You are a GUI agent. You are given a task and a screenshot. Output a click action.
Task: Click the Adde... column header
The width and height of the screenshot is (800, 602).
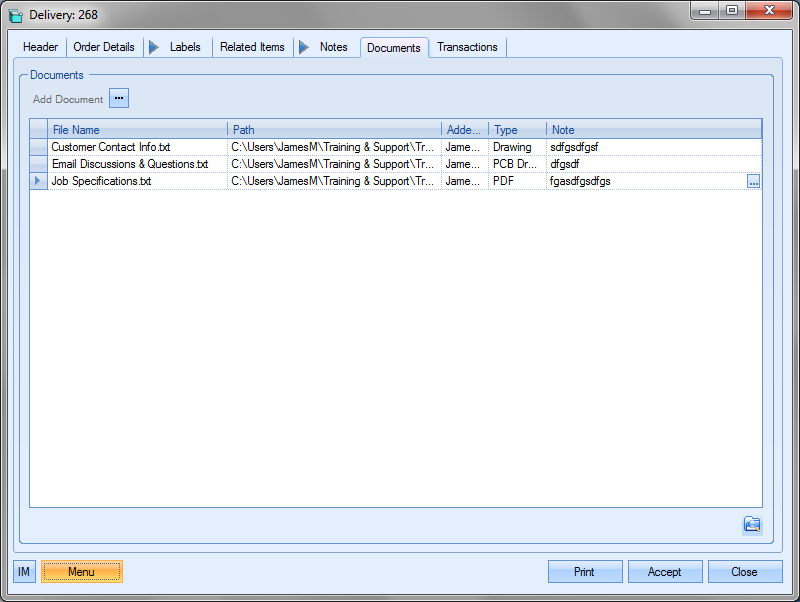pos(465,130)
